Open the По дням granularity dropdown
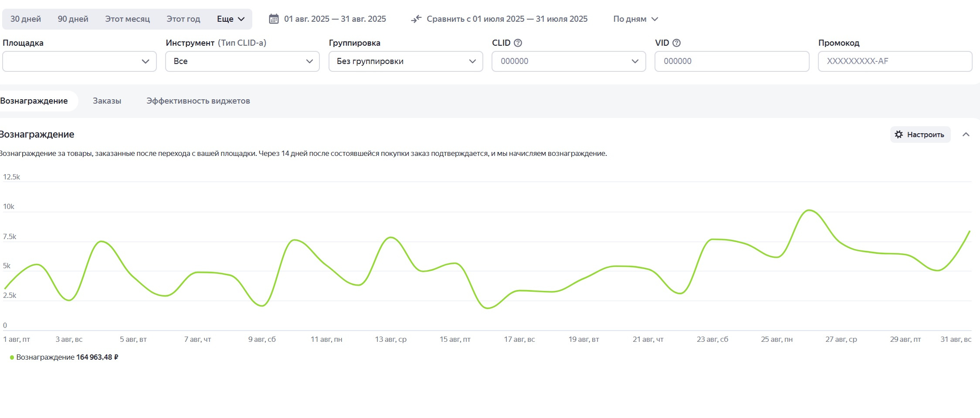This screenshot has width=980, height=418. pos(635,19)
